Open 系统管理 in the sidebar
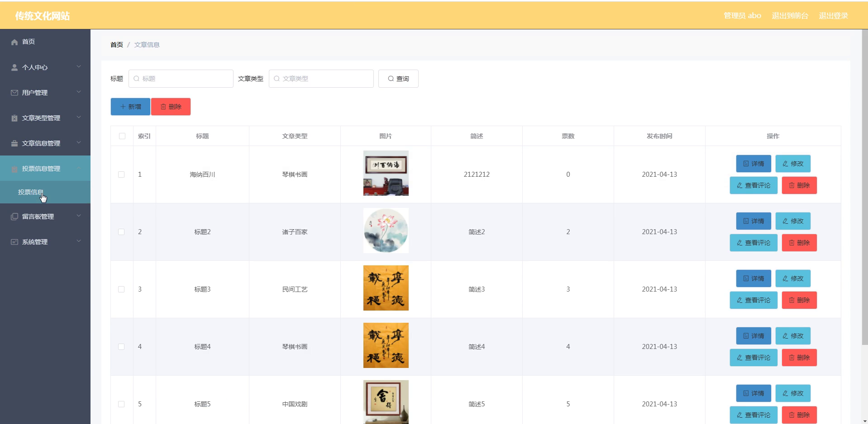This screenshot has height=424, width=868. click(45, 241)
